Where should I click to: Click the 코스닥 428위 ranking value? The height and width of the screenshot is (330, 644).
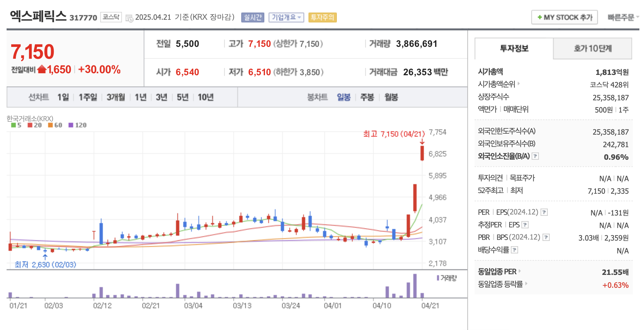click(609, 85)
